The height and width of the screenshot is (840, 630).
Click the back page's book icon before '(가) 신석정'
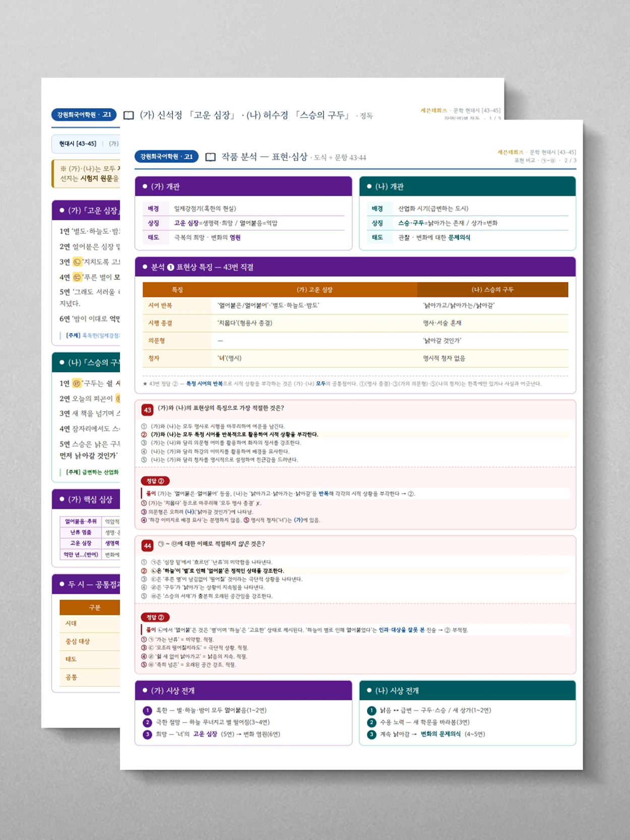(x=129, y=115)
